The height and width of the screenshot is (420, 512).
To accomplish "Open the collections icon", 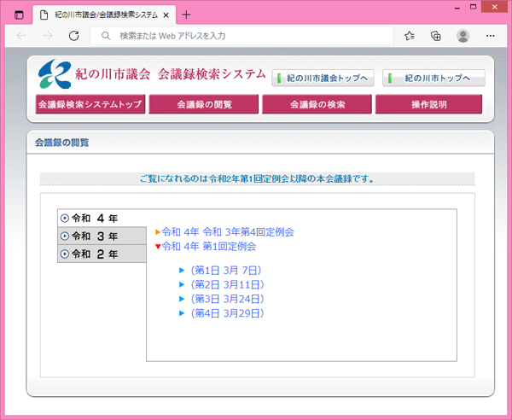I will tap(435, 36).
